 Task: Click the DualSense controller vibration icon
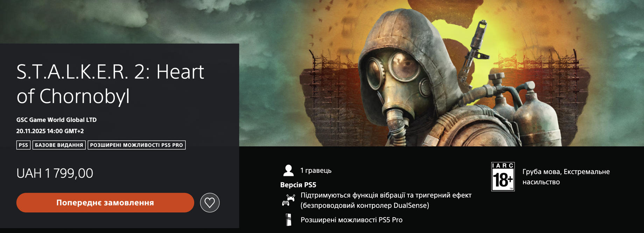click(x=288, y=200)
